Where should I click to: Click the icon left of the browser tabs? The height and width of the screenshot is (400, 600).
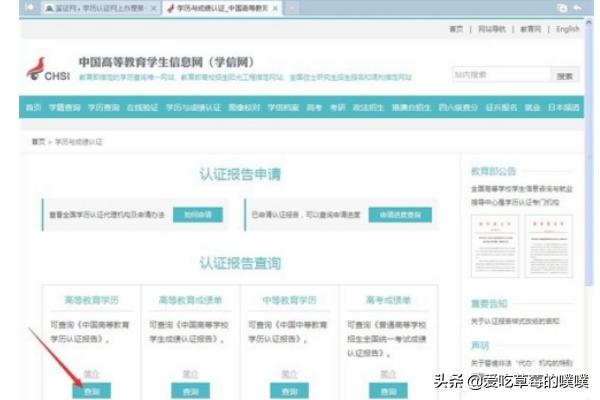29,8
